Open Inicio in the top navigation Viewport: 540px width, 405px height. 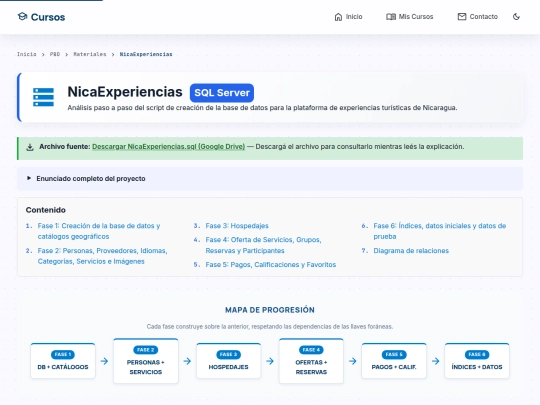pos(349,17)
